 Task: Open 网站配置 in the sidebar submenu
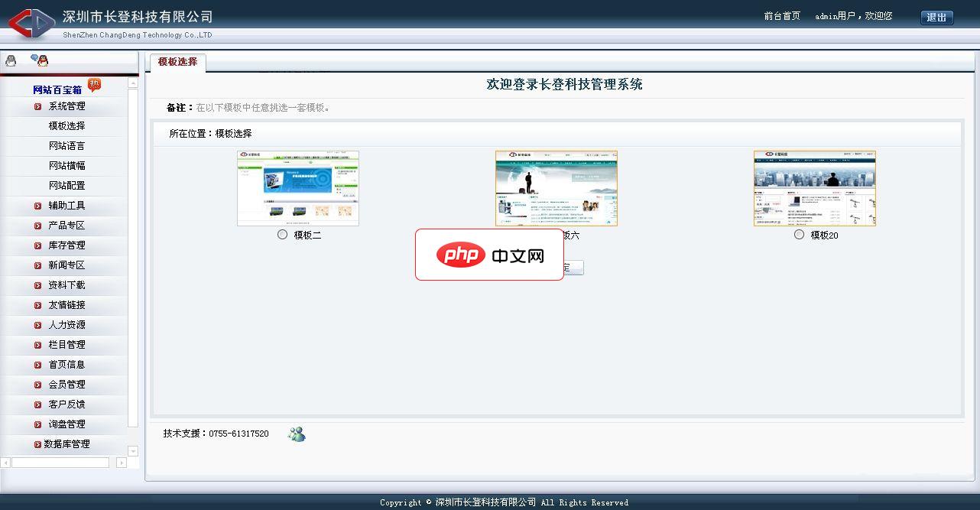pyautogui.click(x=67, y=186)
